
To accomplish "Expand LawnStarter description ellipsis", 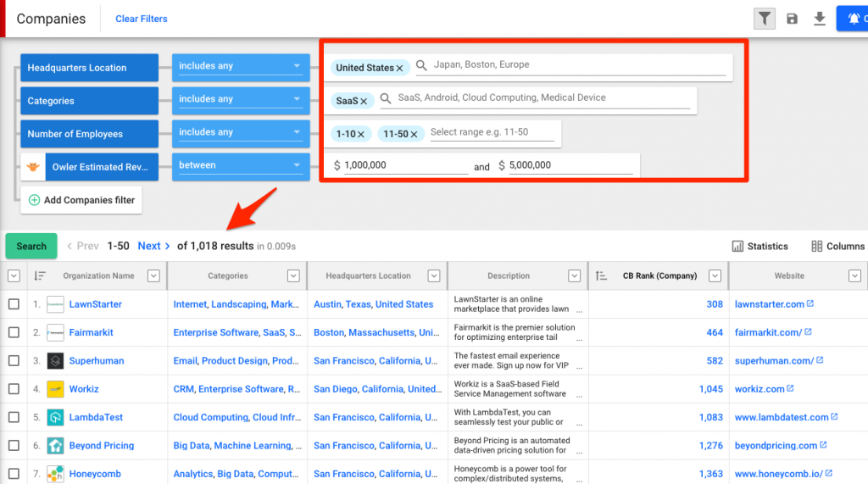I will coord(579,311).
